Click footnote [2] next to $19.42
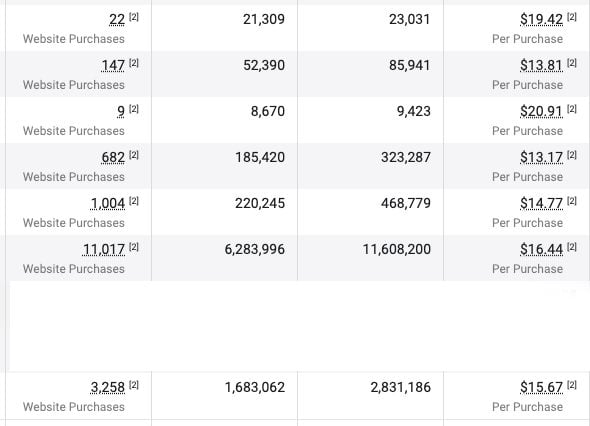 pyautogui.click(x=572, y=17)
